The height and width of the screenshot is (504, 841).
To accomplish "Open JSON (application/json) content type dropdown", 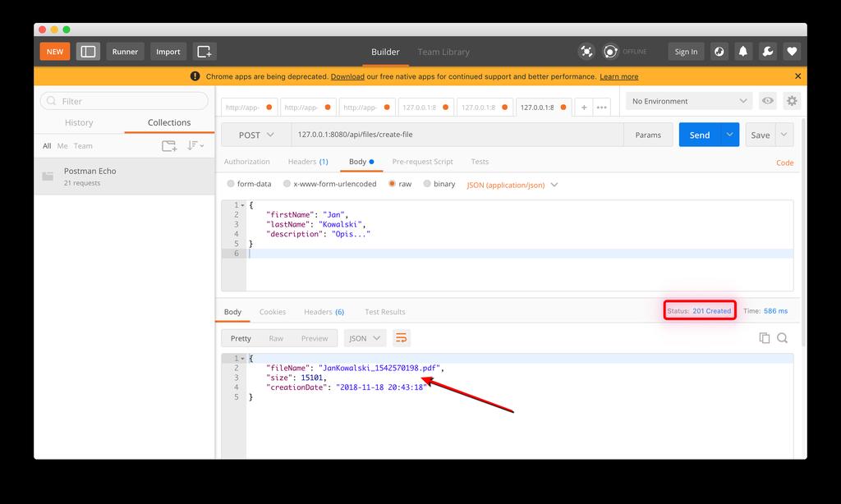I will [512, 185].
